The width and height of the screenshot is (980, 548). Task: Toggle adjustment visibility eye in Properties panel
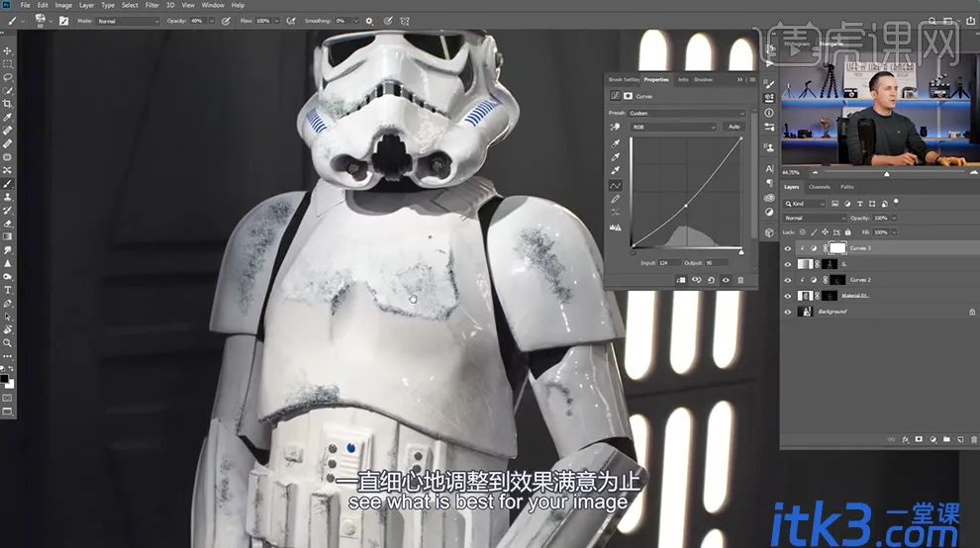coord(726,281)
